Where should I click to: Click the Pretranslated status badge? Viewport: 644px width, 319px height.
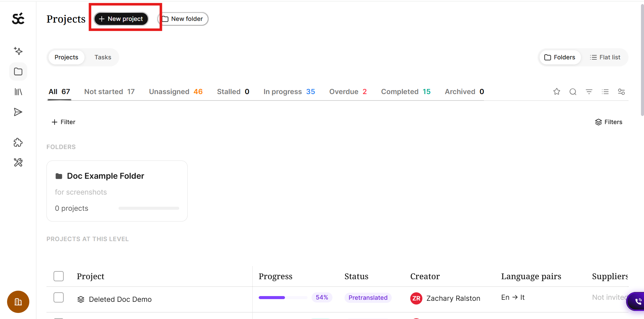click(x=368, y=298)
